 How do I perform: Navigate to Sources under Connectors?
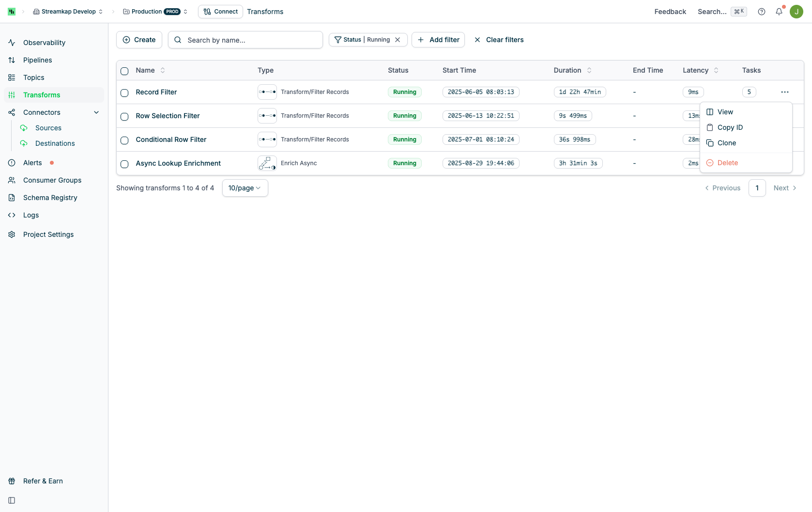click(48, 128)
